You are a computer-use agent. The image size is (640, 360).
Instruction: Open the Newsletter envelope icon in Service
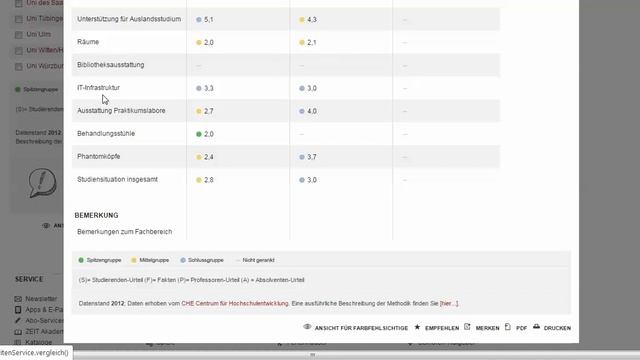[18, 299]
